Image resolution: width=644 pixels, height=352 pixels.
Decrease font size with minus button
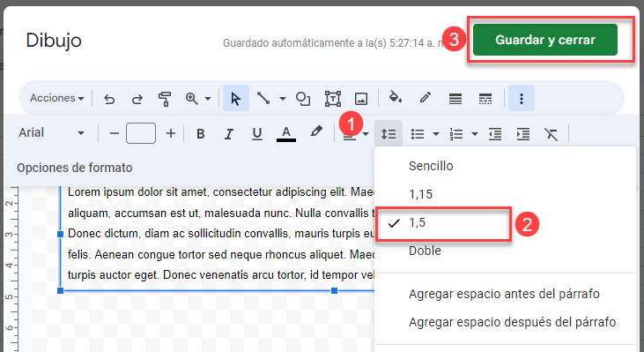pyautogui.click(x=115, y=133)
